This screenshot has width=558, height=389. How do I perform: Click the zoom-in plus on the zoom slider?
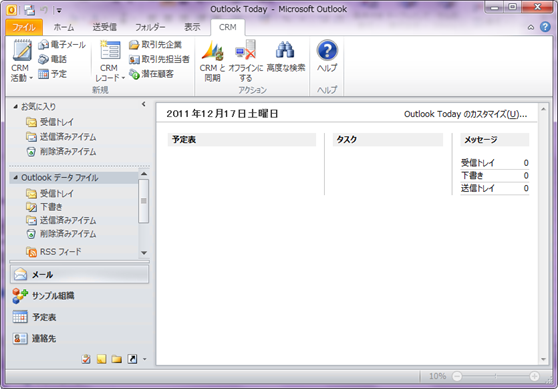(x=534, y=376)
